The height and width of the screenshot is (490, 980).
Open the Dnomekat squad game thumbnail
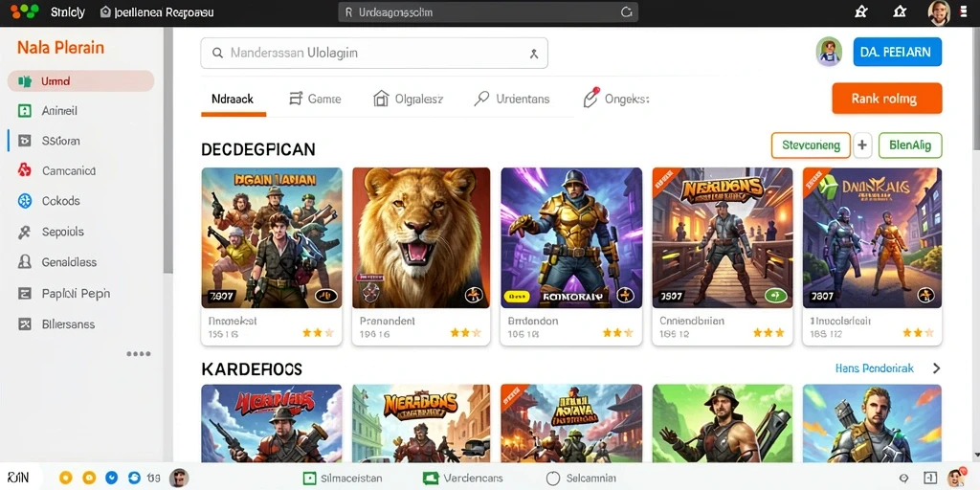tap(272, 237)
